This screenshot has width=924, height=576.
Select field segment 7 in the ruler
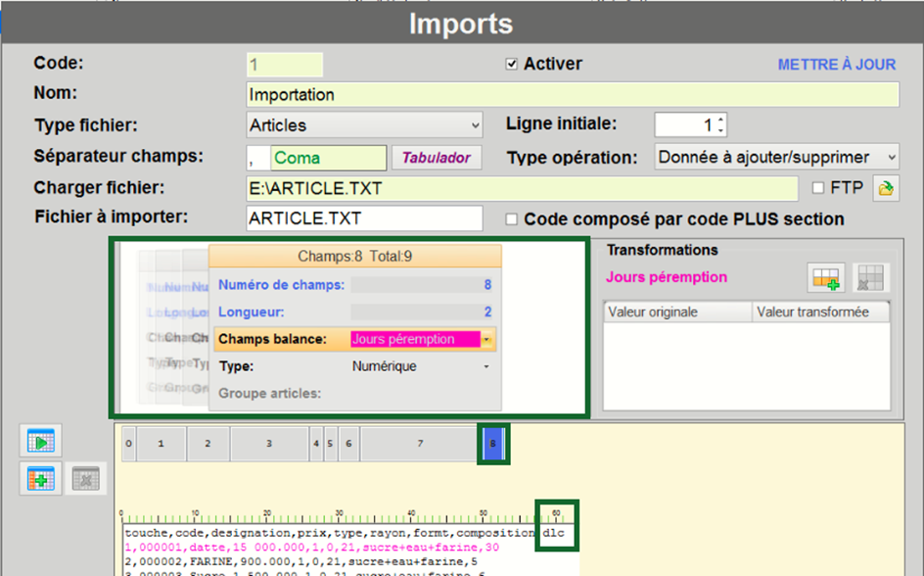(x=420, y=444)
